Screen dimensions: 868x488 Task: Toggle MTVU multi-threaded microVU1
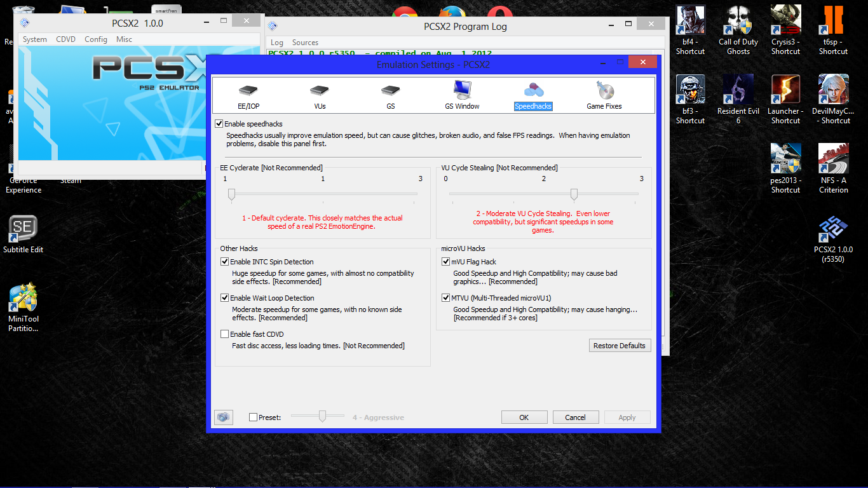tap(445, 297)
